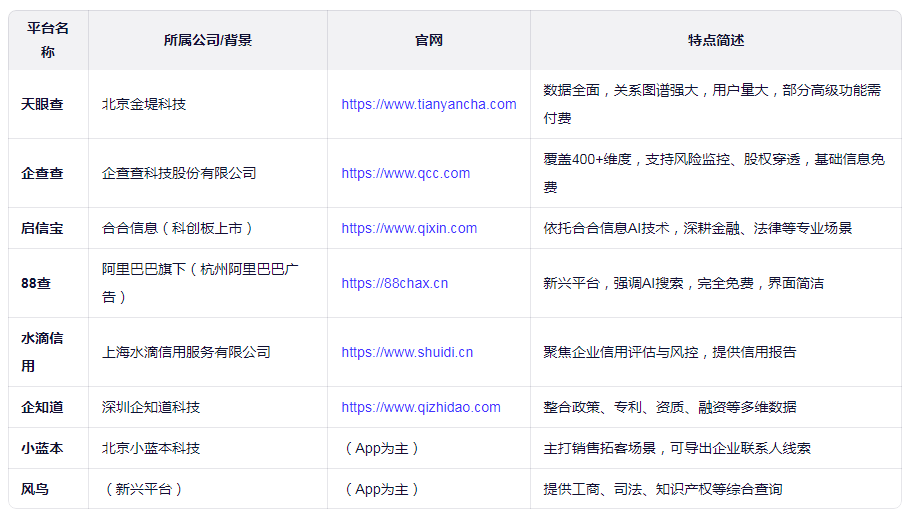Select the 小蓝本 name cell
This screenshot has width=910, height=518.
(x=42, y=448)
